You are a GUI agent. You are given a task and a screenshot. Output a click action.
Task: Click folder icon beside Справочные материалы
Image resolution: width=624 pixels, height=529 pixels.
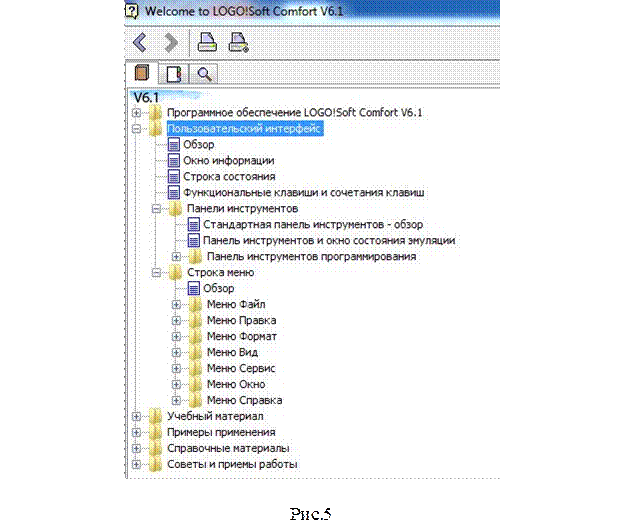[x=155, y=448]
